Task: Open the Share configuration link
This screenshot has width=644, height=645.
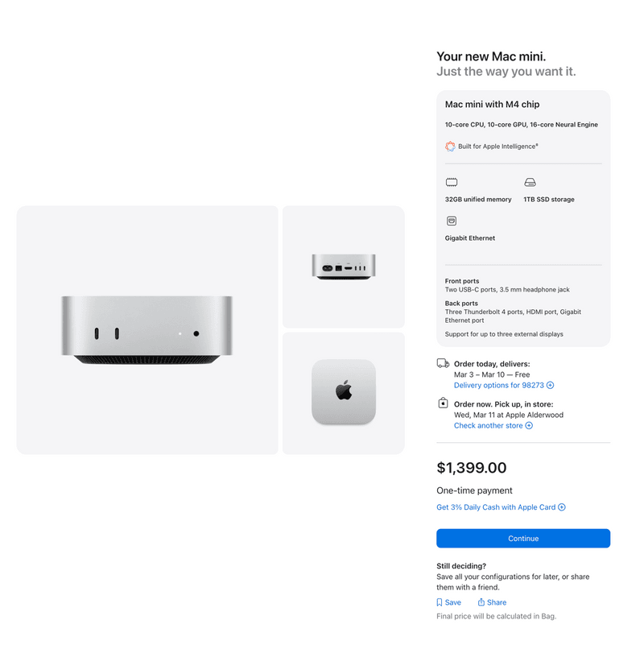Action: point(492,602)
